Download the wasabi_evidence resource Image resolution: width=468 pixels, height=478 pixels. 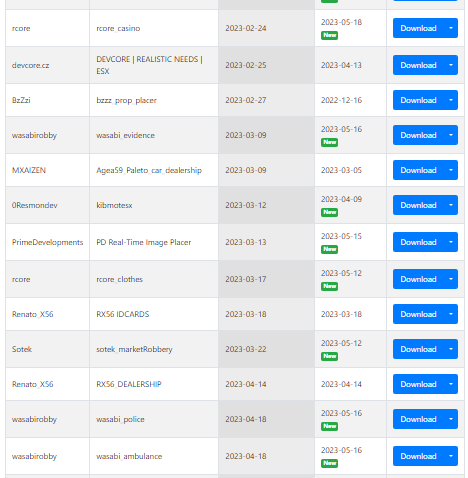tap(418, 135)
